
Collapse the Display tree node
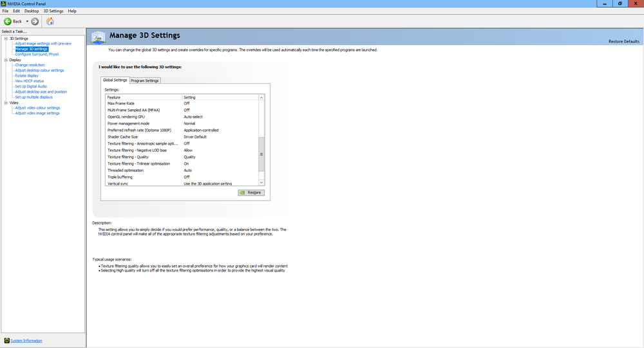[x=6, y=60]
